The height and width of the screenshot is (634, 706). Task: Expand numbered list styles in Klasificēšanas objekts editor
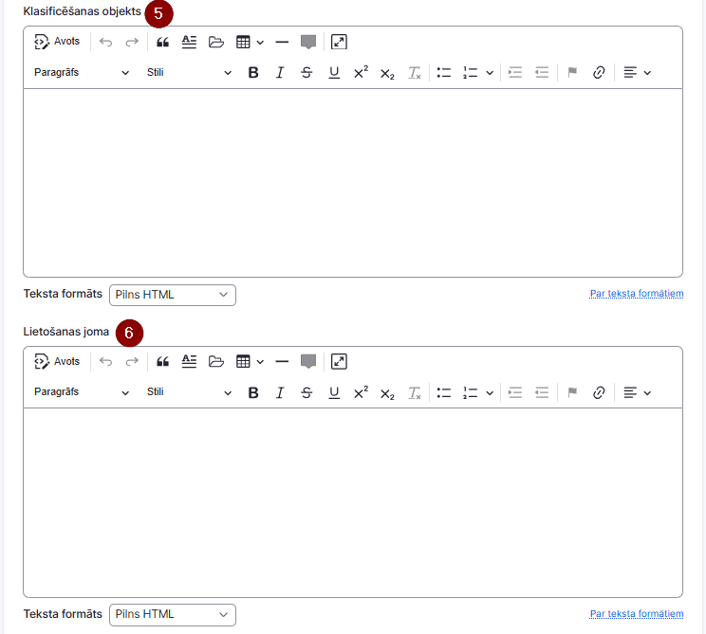pos(490,72)
